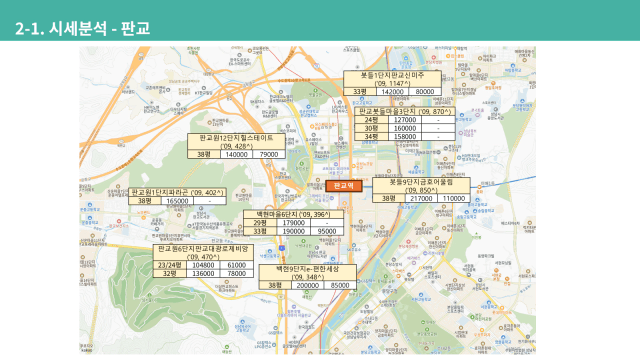
Task: Click the orange 판교역 station label
Action: click(344, 186)
